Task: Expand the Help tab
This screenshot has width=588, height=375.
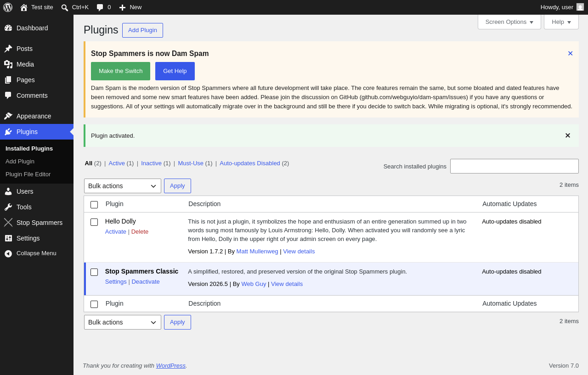Action: (x=561, y=22)
